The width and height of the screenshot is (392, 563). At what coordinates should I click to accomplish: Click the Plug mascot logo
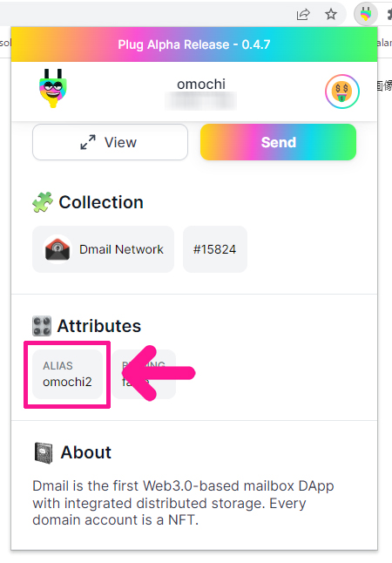53,88
